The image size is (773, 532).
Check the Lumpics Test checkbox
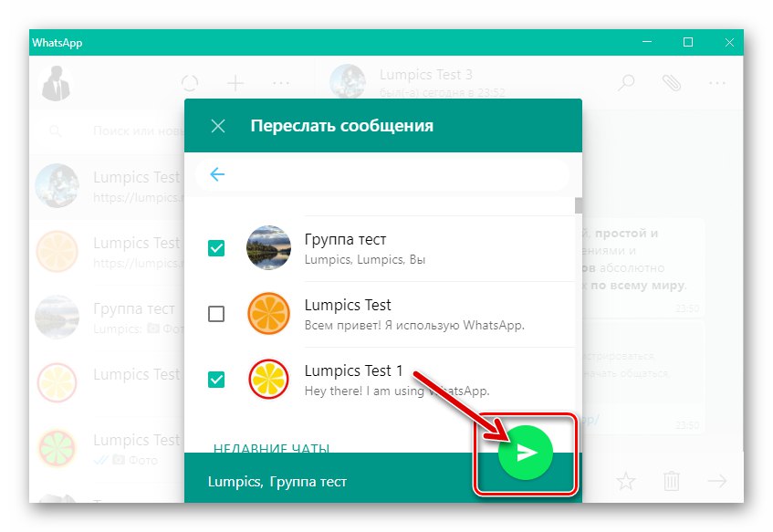pos(216,314)
